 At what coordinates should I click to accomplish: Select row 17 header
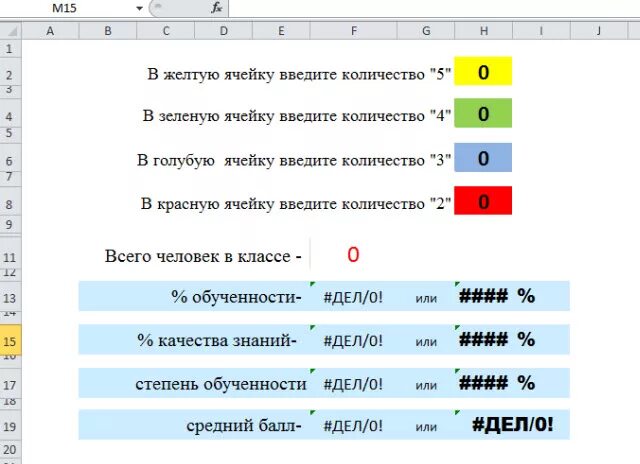tap(10, 384)
